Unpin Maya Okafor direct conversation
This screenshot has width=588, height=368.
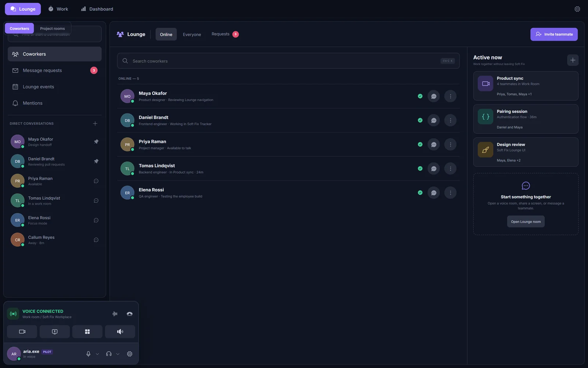96,142
